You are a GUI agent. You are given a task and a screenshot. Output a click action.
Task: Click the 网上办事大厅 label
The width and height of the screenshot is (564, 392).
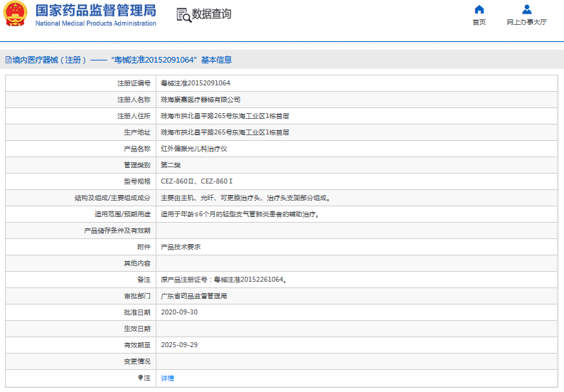pyautogui.click(x=526, y=22)
